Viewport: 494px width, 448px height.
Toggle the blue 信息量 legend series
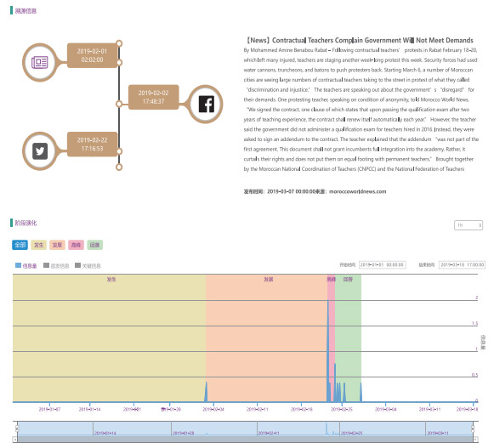click(26, 265)
